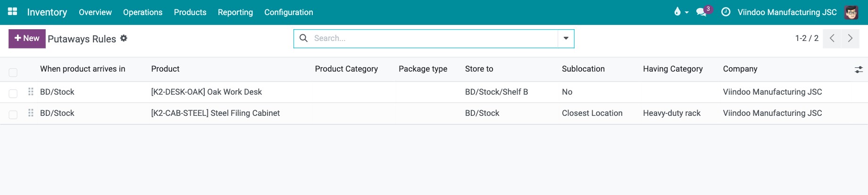
Task: Sort by Product Category column header
Action: (x=346, y=69)
